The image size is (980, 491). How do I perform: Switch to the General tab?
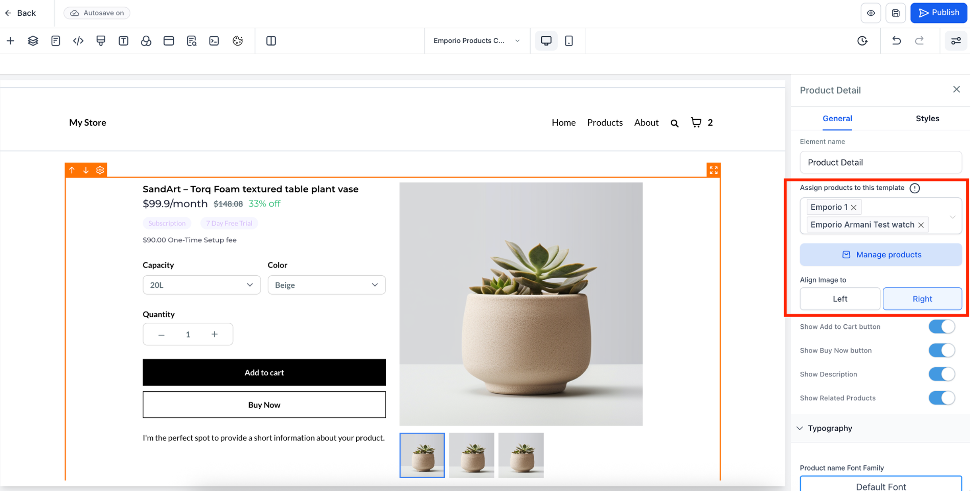(x=837, y=119)
